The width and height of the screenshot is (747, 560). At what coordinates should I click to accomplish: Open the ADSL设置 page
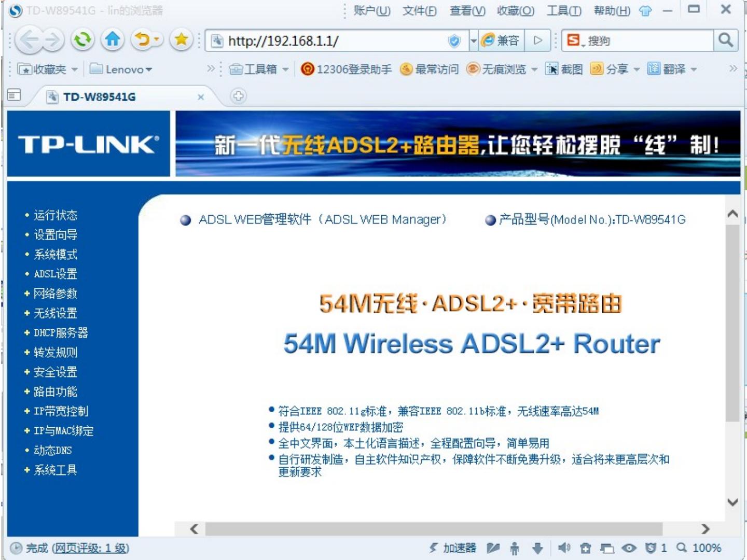click(x=56, y=274)
